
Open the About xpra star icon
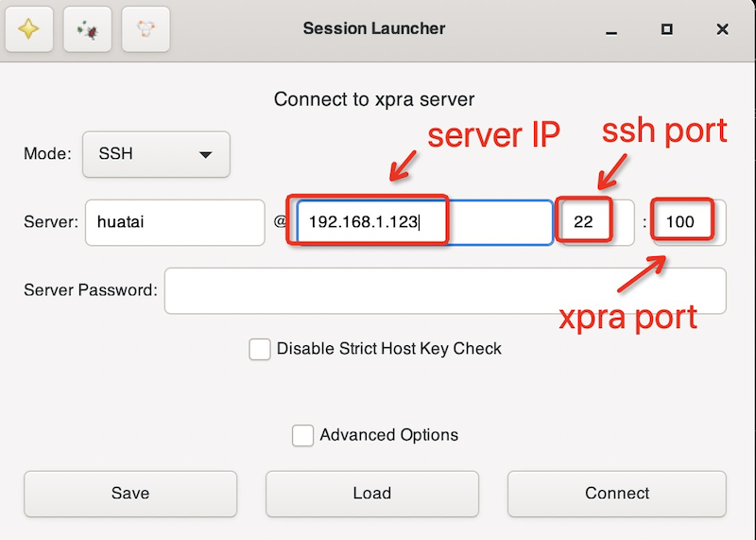29,29
